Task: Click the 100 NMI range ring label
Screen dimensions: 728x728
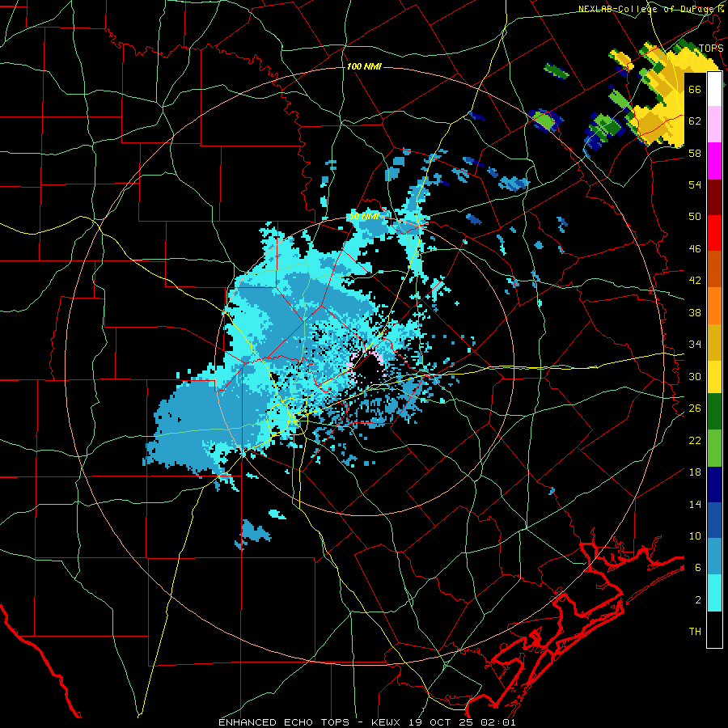Action: pyautogui.click(x=364, y=66)
